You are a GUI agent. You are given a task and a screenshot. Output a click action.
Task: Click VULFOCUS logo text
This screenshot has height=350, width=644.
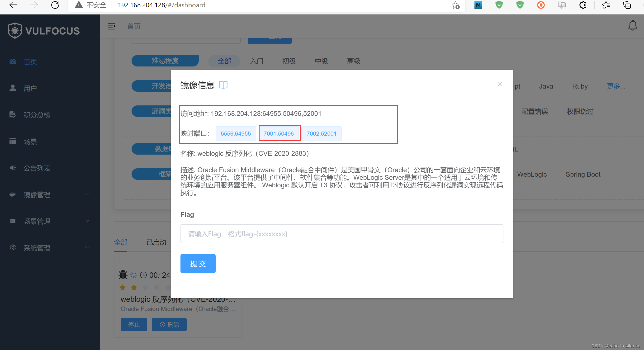[52, 31]
